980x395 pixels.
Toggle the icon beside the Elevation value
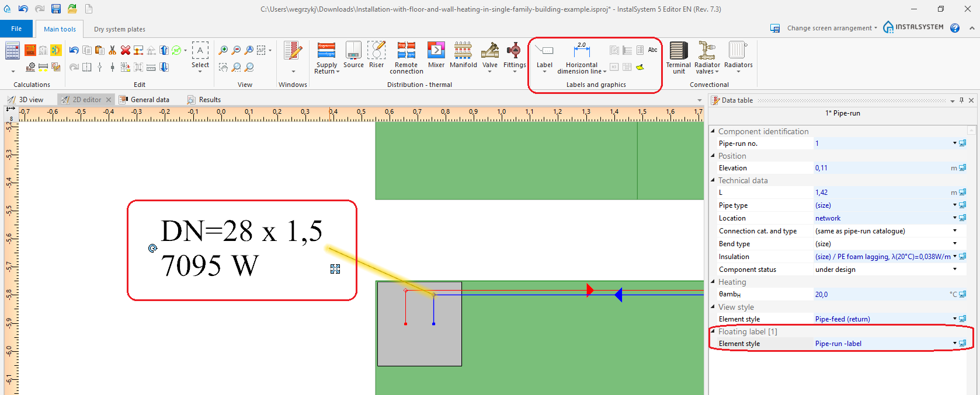click(962, 168)
